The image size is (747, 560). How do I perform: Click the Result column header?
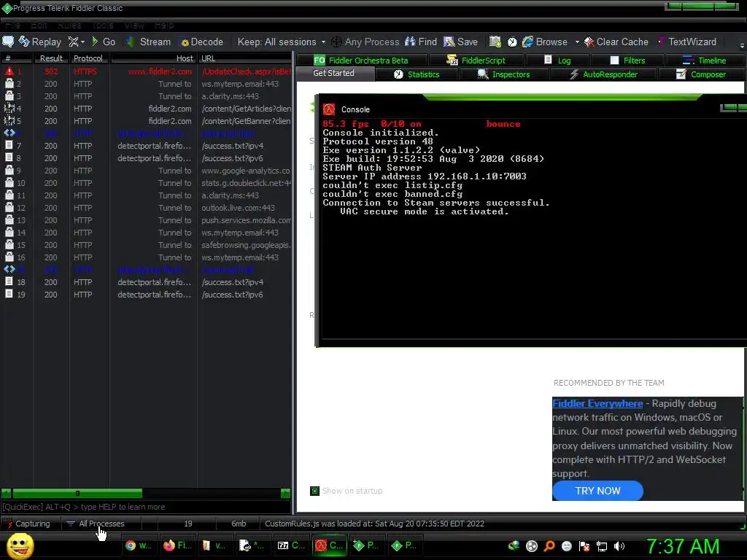point(51,58)
